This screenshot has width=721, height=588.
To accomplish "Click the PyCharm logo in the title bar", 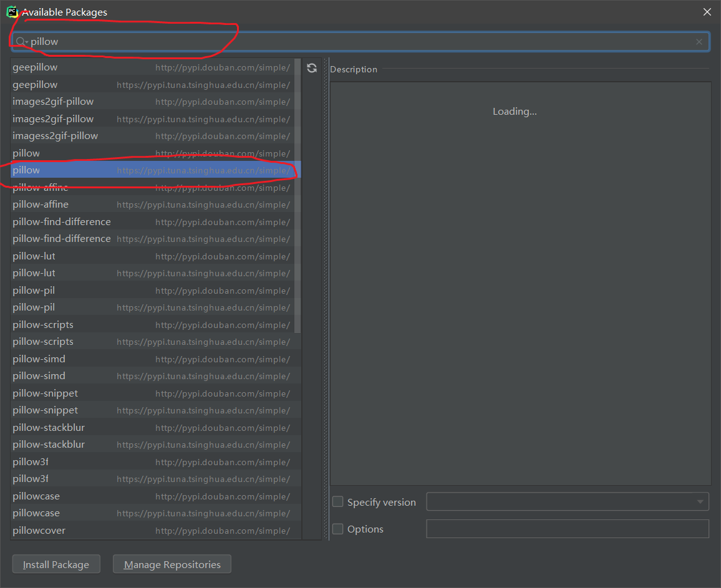I will point(11,11).
